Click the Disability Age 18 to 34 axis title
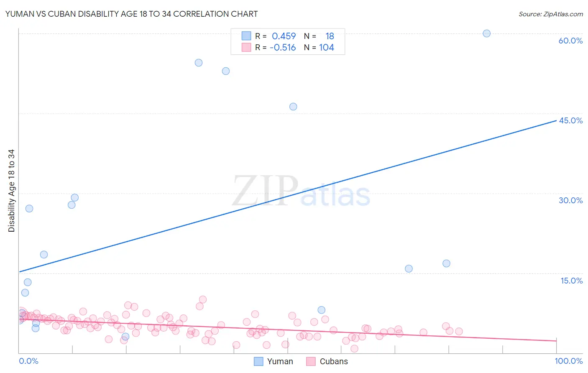This screenshot has width=588, height=373. click(x=11, y=191)
